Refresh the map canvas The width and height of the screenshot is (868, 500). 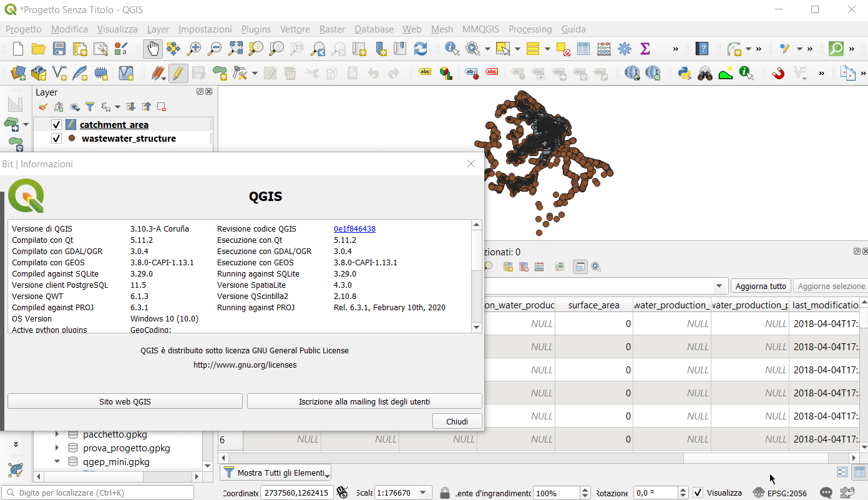[x=421, y=49]
